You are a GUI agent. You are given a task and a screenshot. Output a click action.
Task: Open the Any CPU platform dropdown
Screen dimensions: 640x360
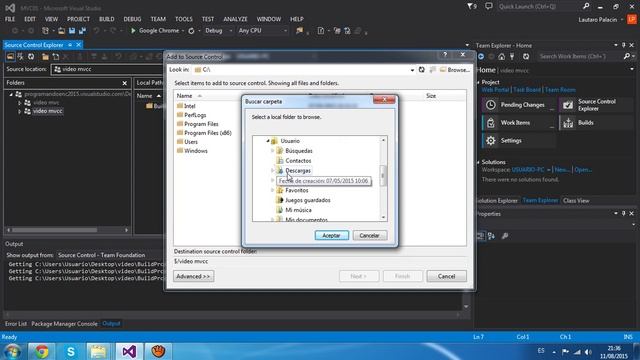pos(285,31)
